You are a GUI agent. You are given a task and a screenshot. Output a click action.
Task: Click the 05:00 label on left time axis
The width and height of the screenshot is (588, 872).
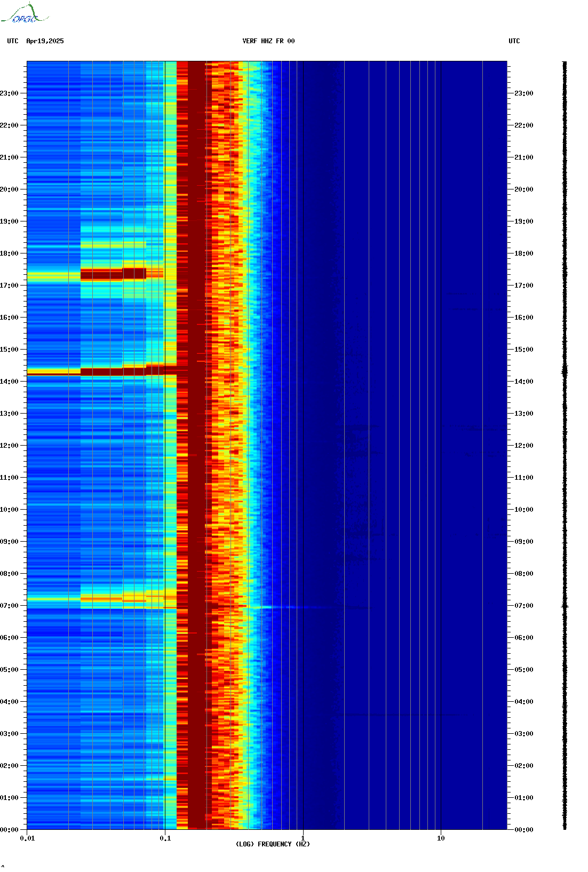pos(9,670)
